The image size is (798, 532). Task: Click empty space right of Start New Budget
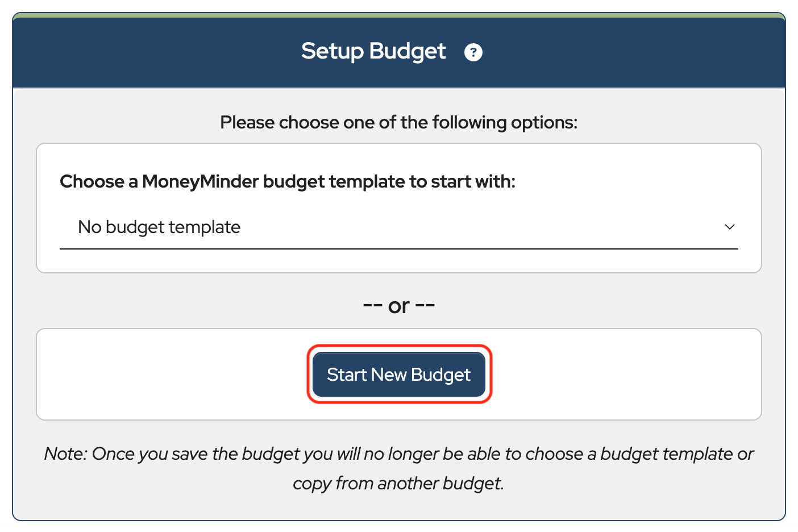(x=625, y=375)
